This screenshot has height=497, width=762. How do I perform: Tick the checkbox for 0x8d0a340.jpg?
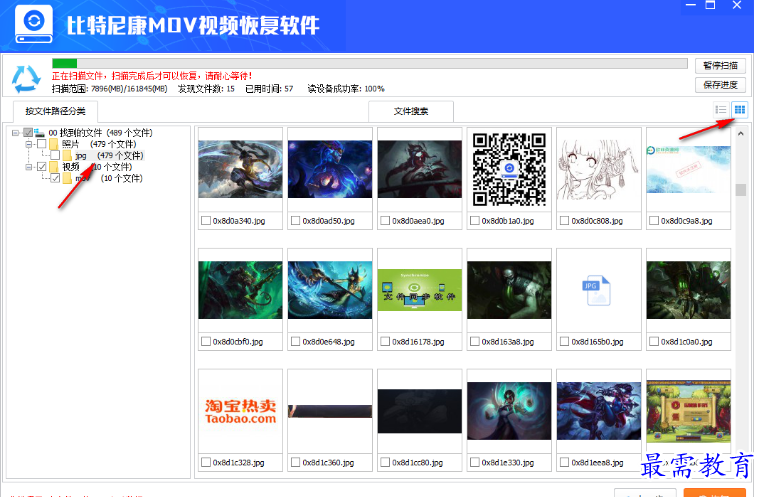click(x=206, y=221)
